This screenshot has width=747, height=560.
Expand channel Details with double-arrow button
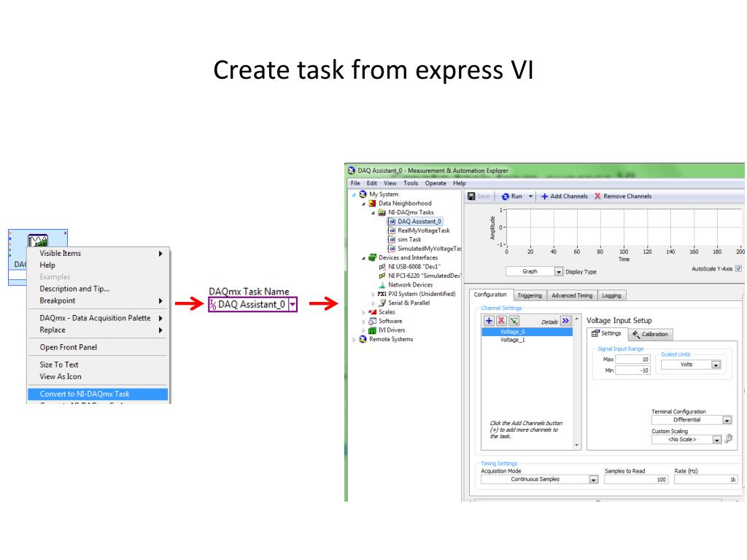coord(565,321)
